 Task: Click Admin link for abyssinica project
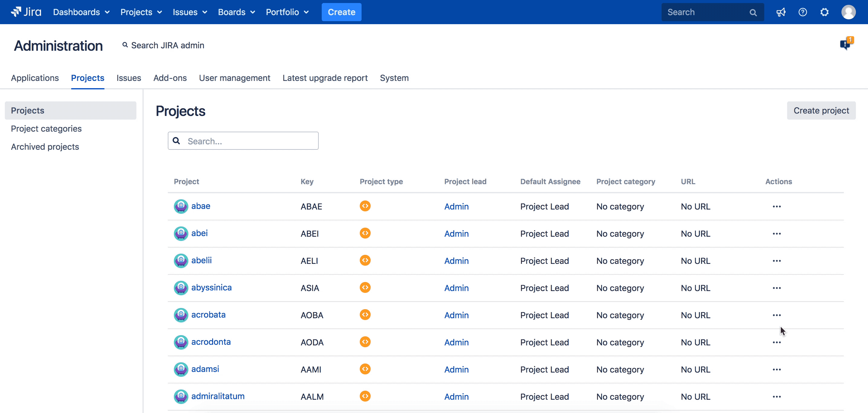[456, 288]
